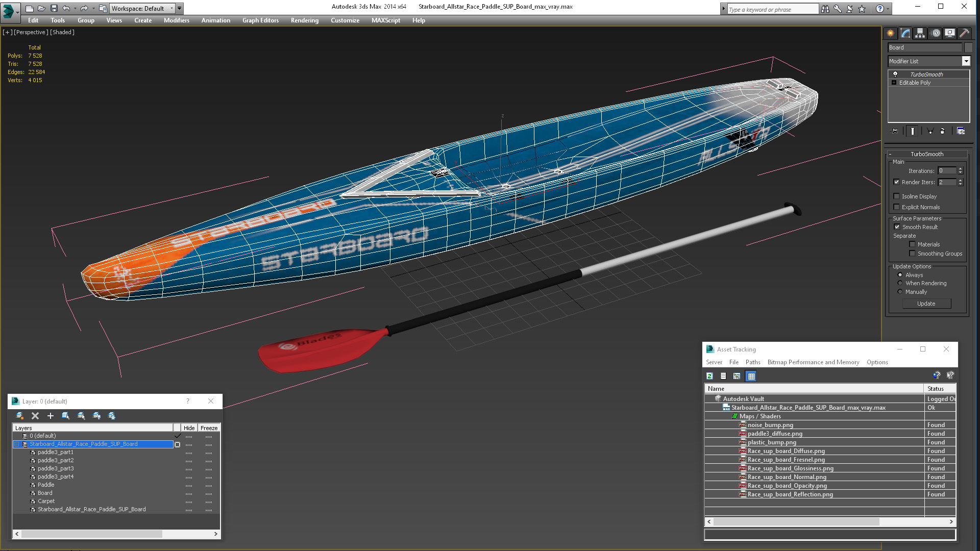This screenshot has width=980, height=551.
Task: Expand the Editable Poly sub-object tree
Action: pos(894,83)
